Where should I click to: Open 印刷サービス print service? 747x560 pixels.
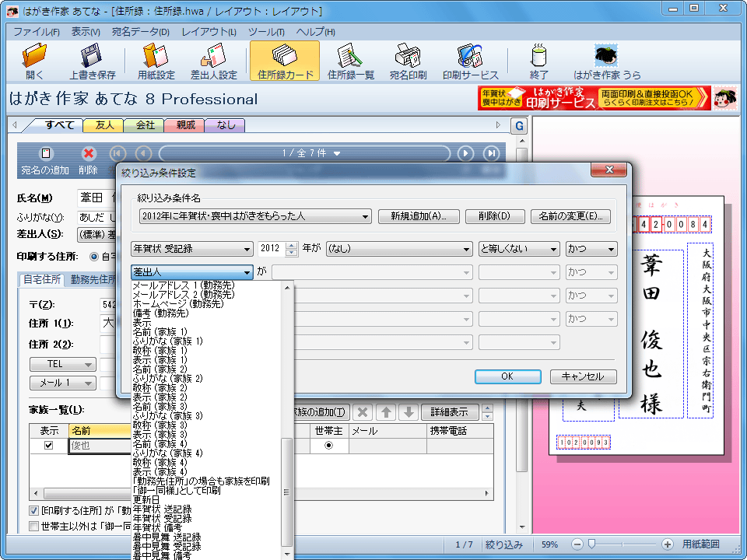pyautogui.click(x=470, y=61)
